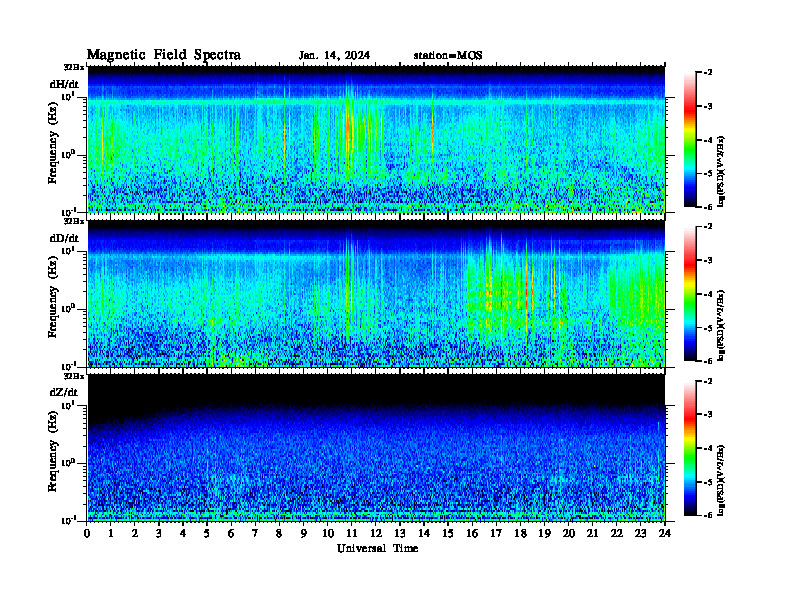Viewport: 792px width, 612px height.
Task: Click the dD/dt panel label
Action: pyautogui.click(x=64, y=238)
